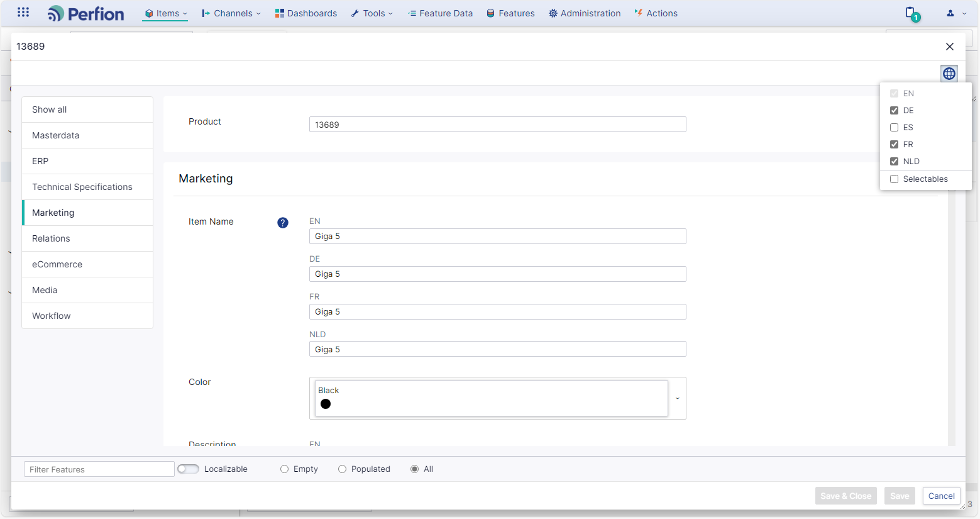Open Feature Data
The height and width of the screenshot is (519, 980).
pos(440,13)
